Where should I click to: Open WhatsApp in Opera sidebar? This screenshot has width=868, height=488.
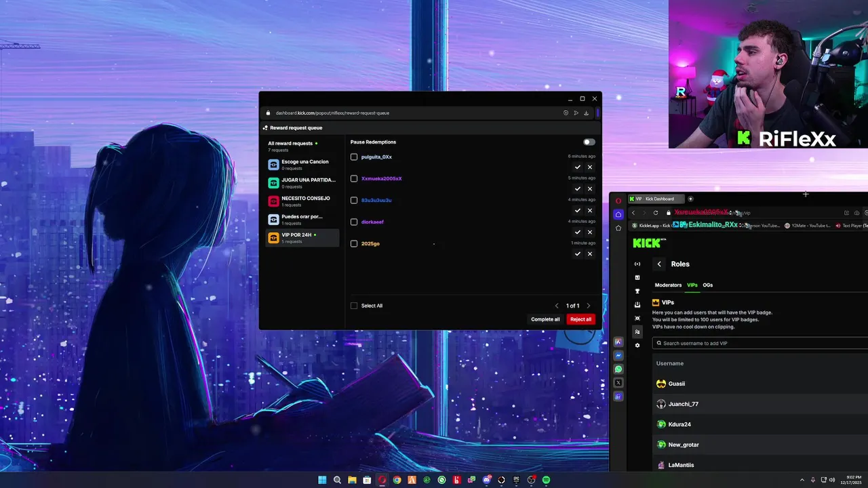[618, 369]
